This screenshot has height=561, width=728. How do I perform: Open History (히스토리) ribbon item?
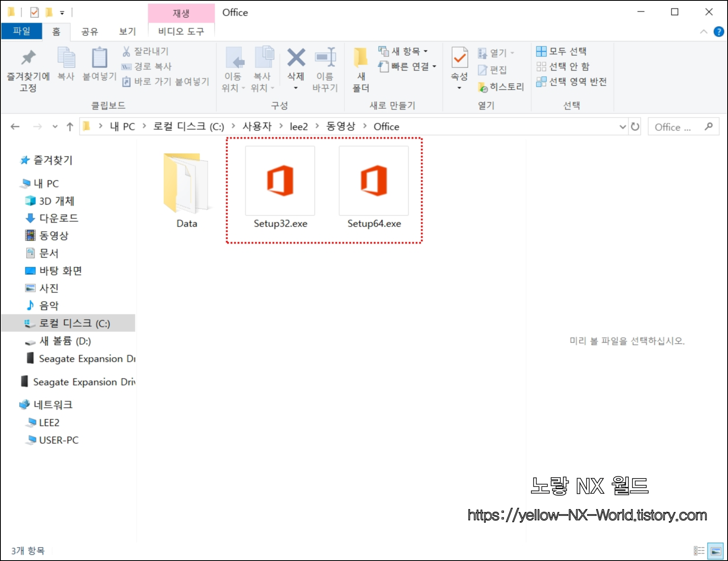(x=501, y=87)
